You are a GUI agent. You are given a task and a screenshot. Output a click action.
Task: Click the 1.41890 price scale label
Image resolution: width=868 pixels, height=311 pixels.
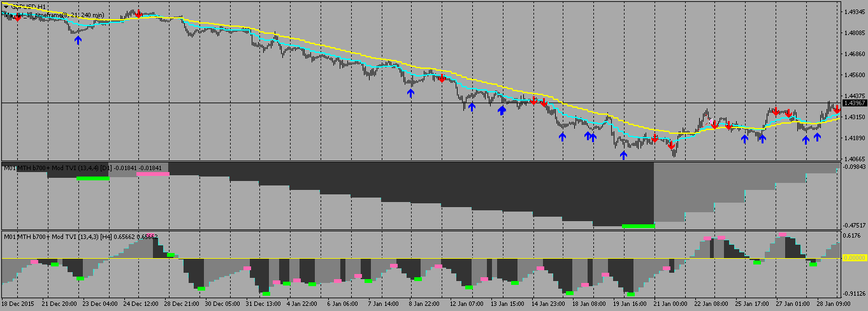click(x=854, y=138)
